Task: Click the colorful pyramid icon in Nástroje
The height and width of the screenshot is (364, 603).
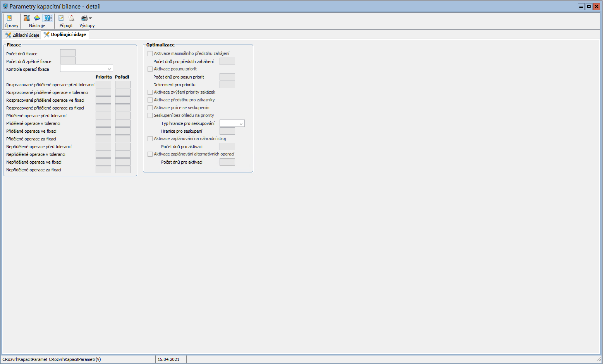Action: (37, 18)
